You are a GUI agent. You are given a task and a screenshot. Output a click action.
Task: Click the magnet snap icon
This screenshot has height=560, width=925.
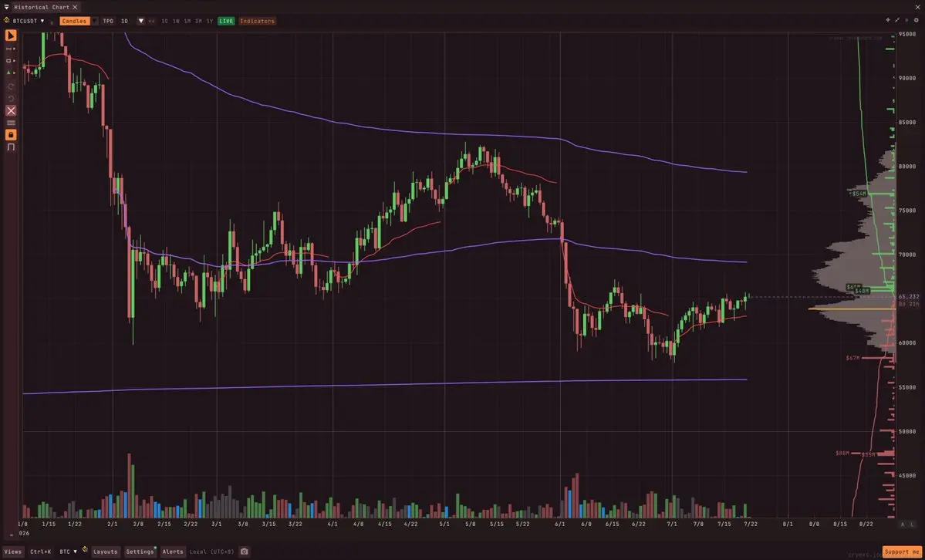tap(11, 147)
